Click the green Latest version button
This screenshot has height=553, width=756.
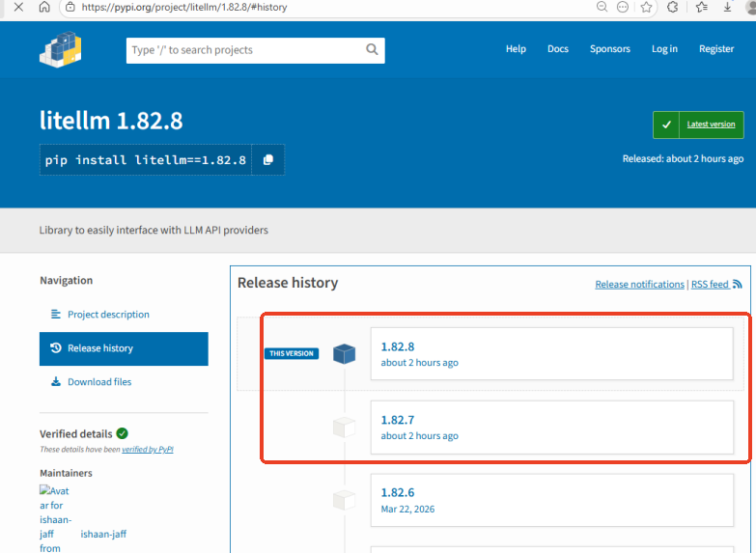699,124
